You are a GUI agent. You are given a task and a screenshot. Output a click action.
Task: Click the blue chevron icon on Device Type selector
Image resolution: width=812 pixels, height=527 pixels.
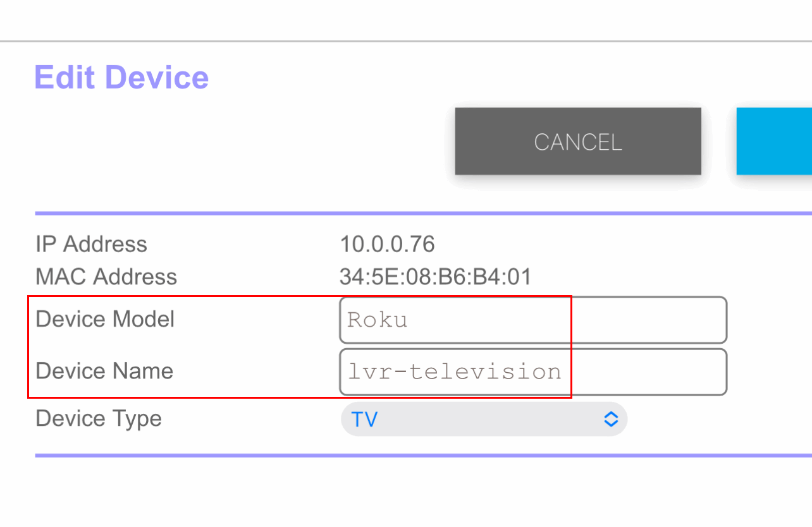point(610,419)
